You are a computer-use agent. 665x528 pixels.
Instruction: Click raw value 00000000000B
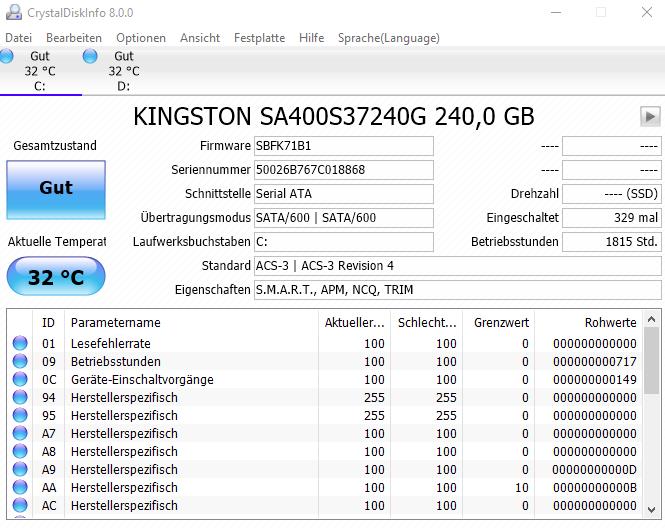point(594,487)
